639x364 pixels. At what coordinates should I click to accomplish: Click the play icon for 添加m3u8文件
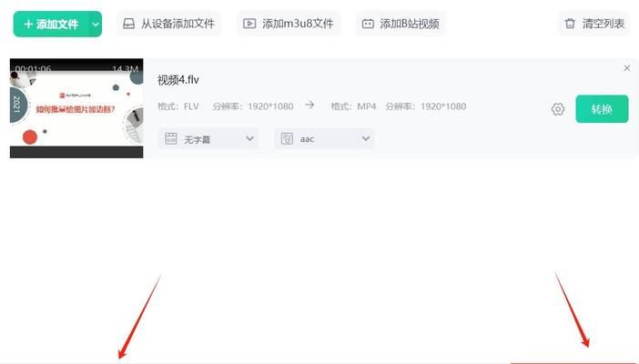pyautogui.click(x=249, y=24)
